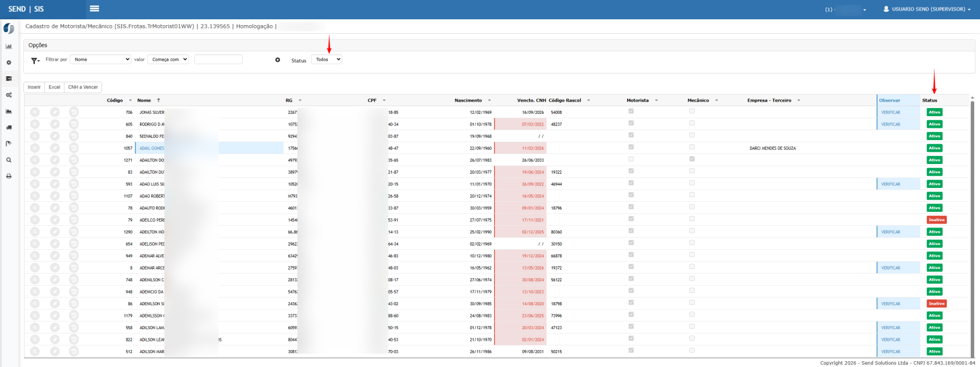Click the Inserir button
Image resolution: width=980 pixels, height=367 pixels.
click(x=34, y=87)
